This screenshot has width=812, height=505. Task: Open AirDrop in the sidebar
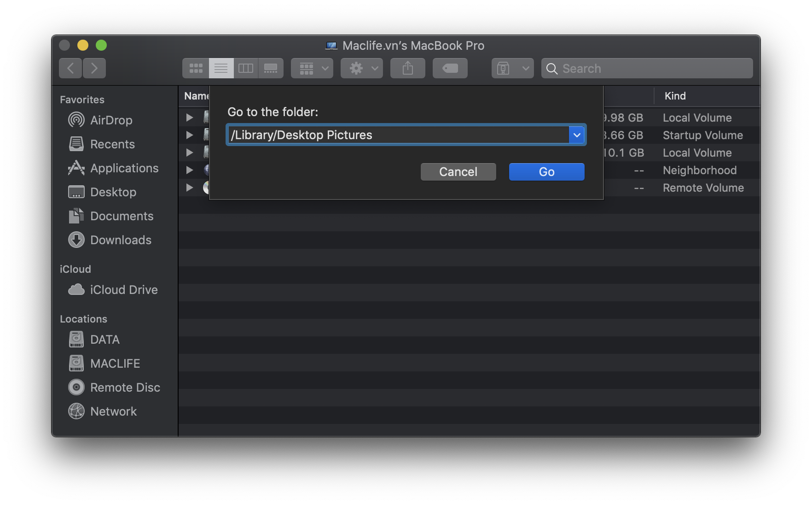pos(111,120)
